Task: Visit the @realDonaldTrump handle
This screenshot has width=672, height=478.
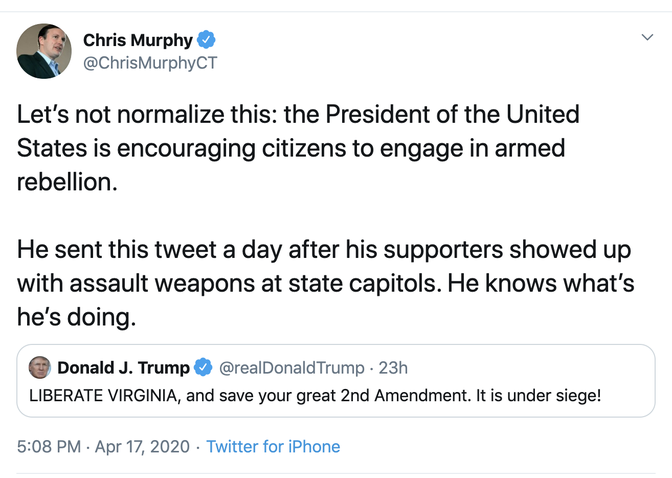Action: click(x=290, y=367)
